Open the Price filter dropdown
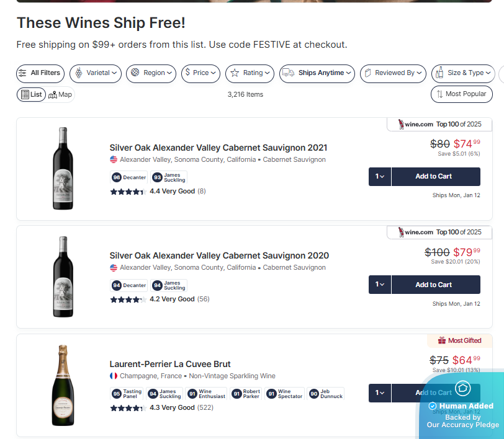This screenshot has height=439, width=504. [200, 73]
